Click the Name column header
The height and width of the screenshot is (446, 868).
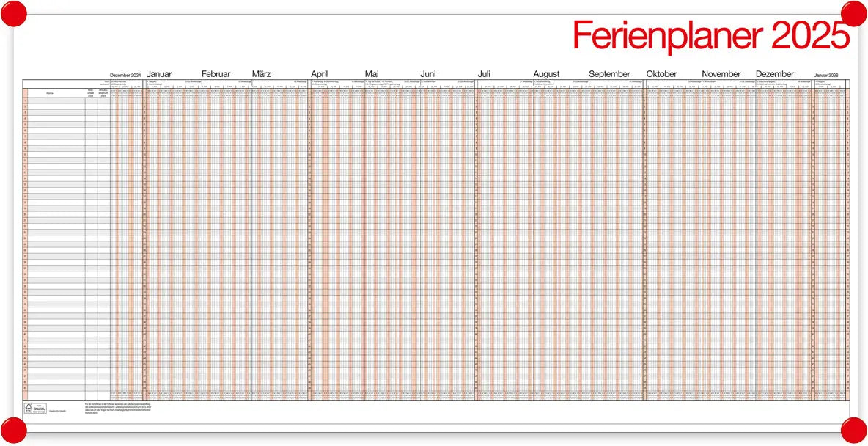click(x=50, y=93)
